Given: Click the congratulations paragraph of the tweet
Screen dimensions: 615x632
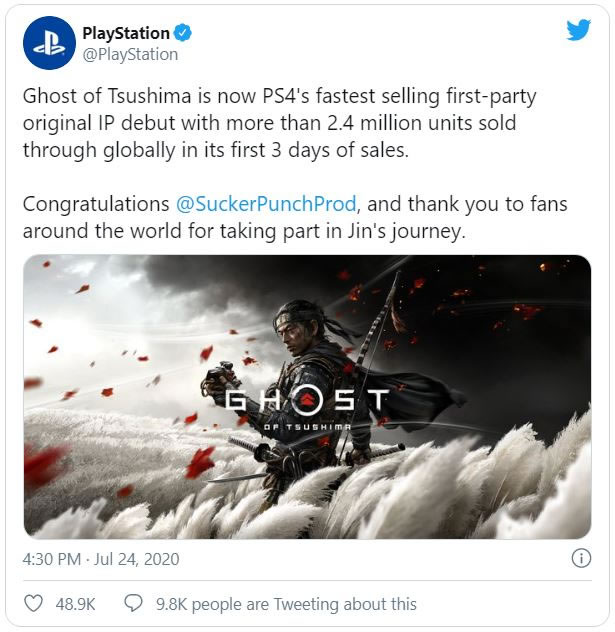Looking at the screenshot, I should point(295,218).
